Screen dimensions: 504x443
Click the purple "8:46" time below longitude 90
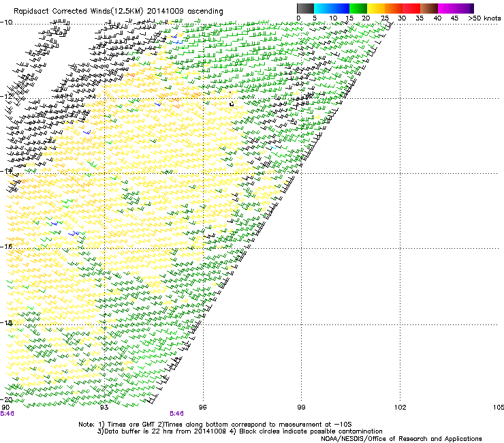coord(7,414)
